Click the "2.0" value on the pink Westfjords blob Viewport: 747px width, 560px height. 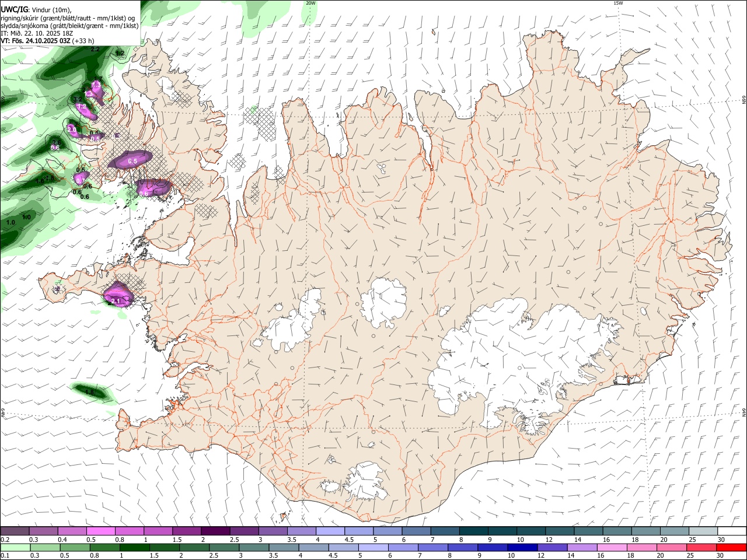pyautogui.click(x=71, y=128)
